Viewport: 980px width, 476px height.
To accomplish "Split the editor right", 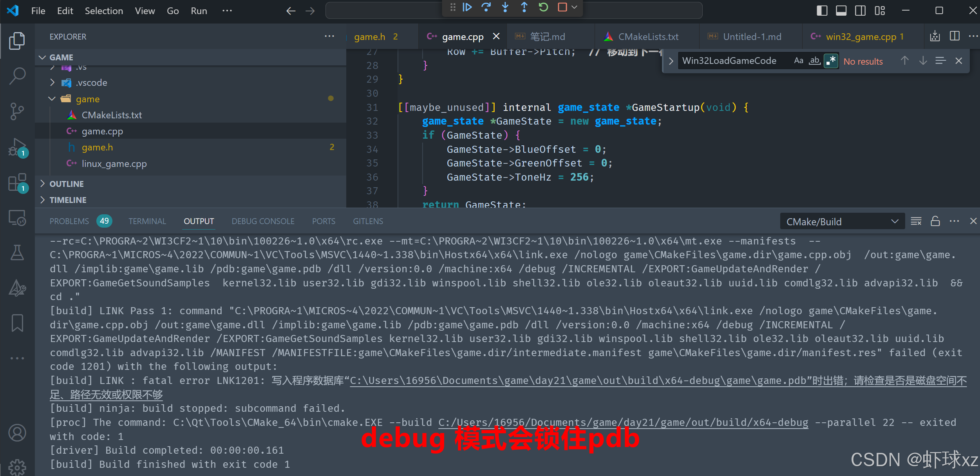I will 955,36.
